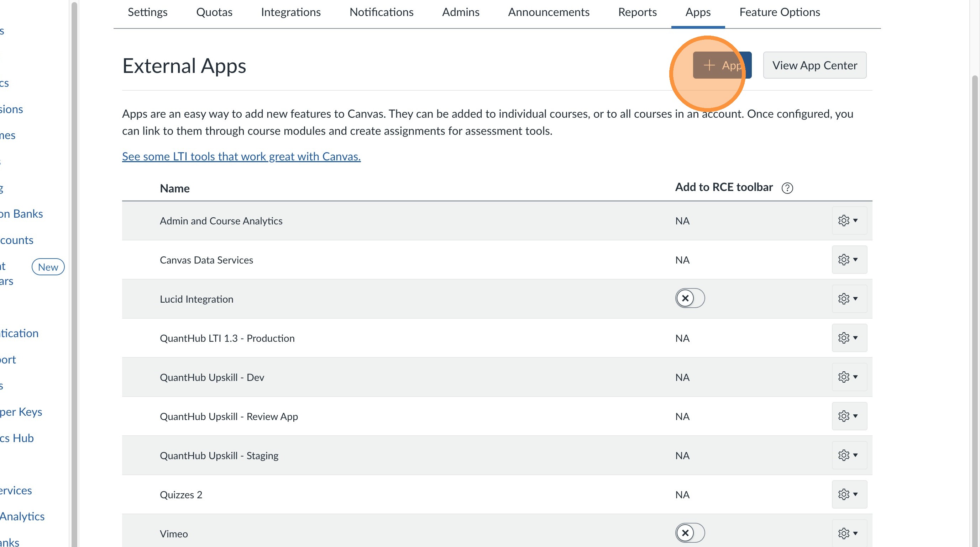
Task: Open the Reports tab
Action: pos(637,12)
